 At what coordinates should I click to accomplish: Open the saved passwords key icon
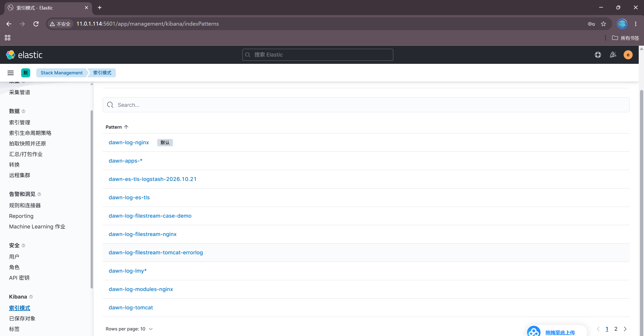(591, 24)
